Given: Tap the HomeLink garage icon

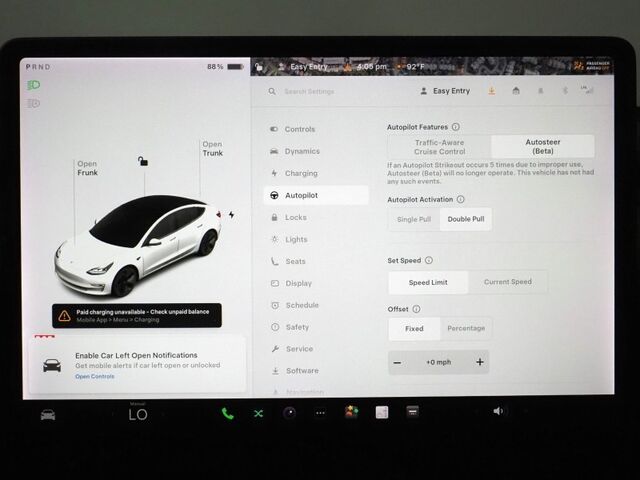Looking at the screenshot, I should tap(516, 91).
